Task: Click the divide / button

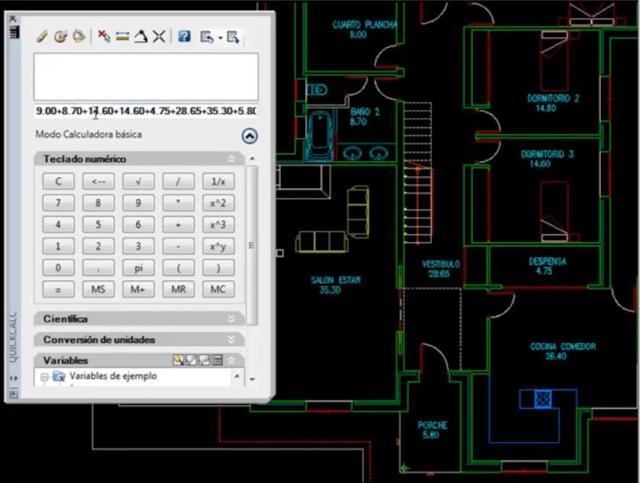Action: 178,181
